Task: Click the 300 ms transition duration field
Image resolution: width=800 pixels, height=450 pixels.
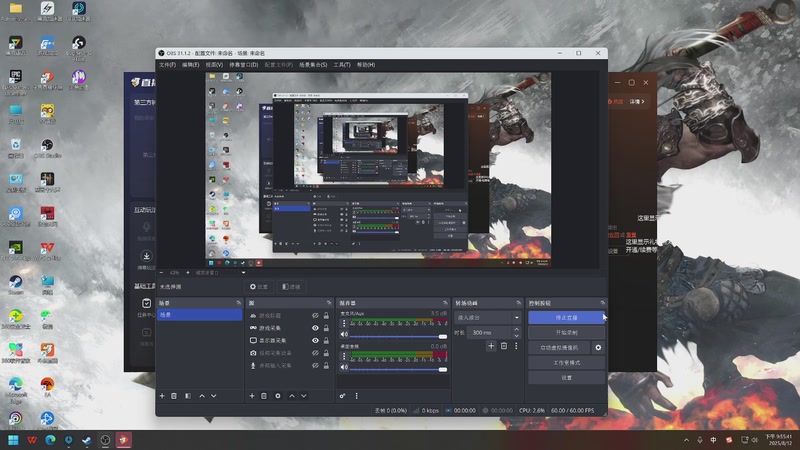Action: [488, 333]
